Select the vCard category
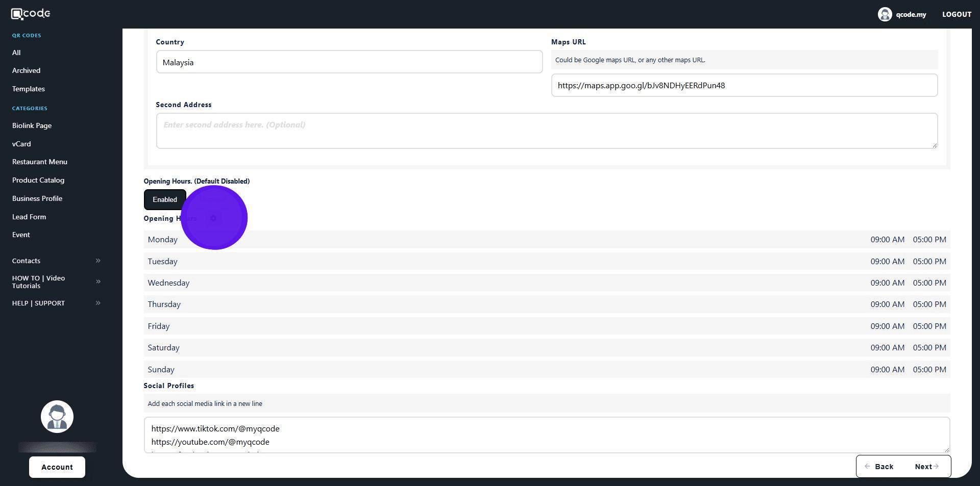The width and height of the screenshot is (980, 486). (21, 144)
